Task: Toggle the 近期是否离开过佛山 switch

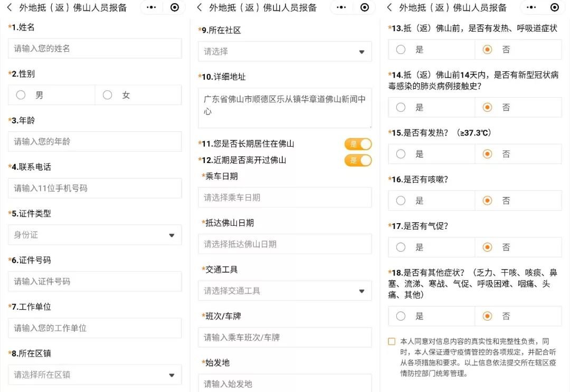Action: click(358, 160)
